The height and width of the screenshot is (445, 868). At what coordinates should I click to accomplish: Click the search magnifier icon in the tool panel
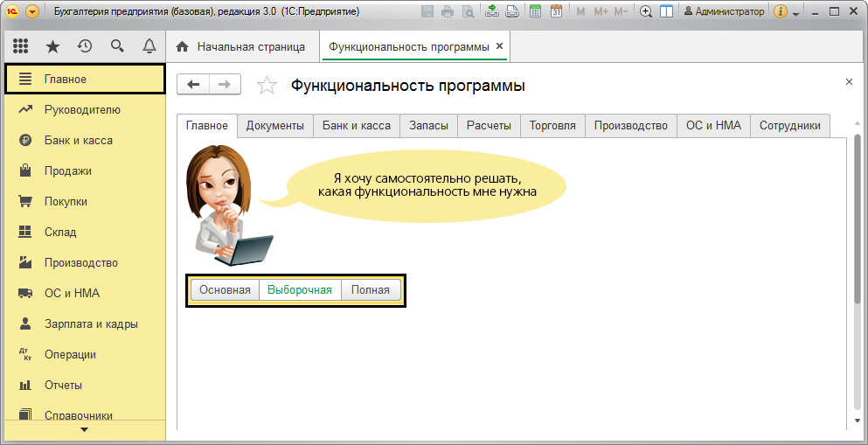tap(117, 46)
